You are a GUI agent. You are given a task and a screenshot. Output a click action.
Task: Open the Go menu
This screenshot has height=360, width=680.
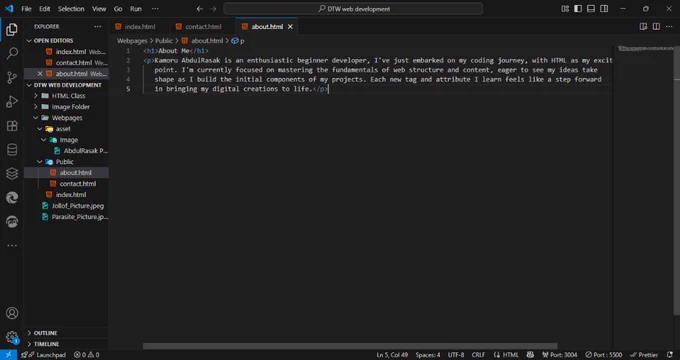[x=118, y=9]
